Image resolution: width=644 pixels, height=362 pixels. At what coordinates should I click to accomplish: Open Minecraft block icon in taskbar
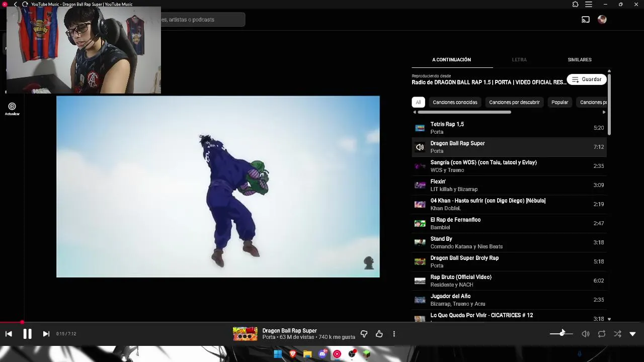pyautogui.click(x=367, y=354)
